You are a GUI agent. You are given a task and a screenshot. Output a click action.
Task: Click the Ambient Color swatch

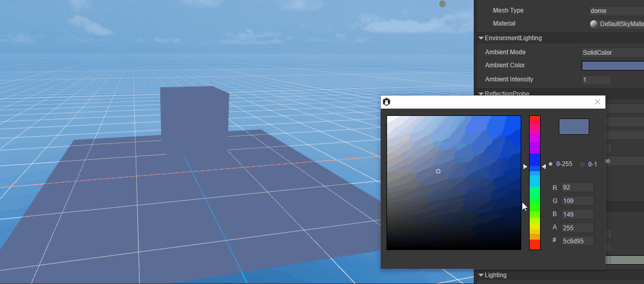613,66
